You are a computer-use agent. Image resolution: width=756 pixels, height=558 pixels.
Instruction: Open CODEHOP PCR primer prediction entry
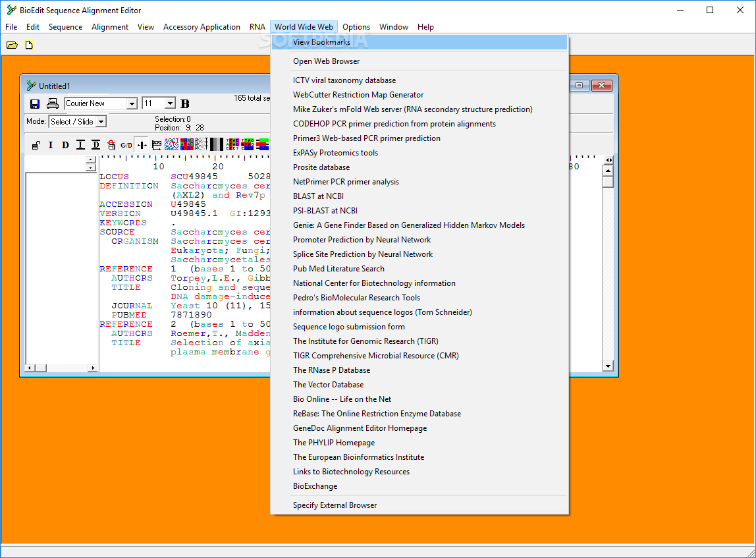[419, 124]
